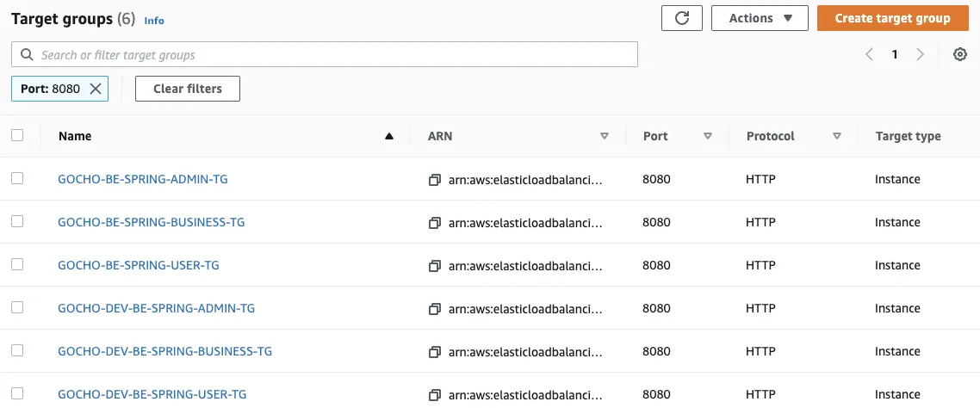980x408 pixels.
Task: Open the Actions dropdown menu
Action: (760, 18)
